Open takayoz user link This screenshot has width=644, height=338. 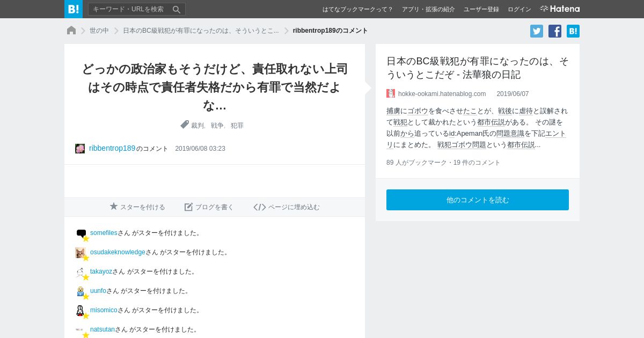101,271
